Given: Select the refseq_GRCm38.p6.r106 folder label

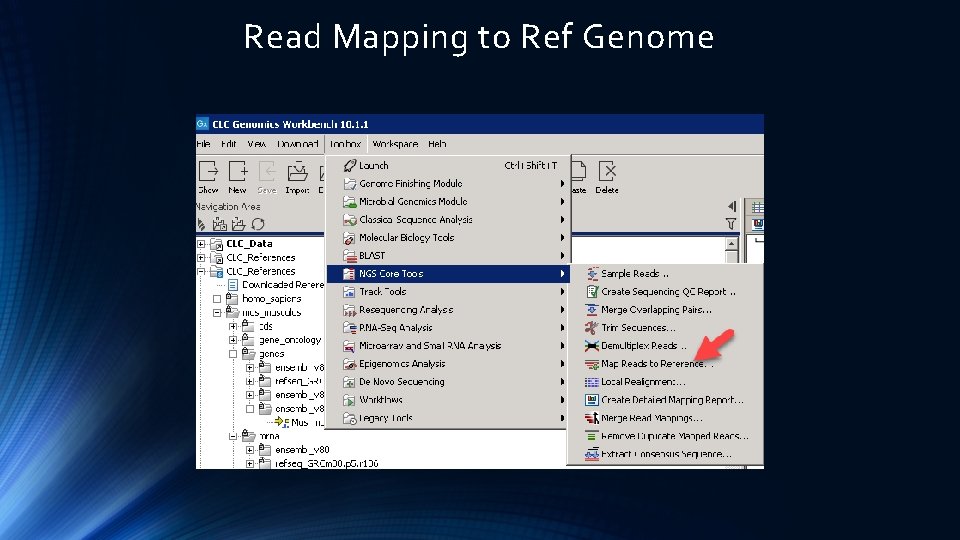Looking at the screenshot, I should [x=326, y=464].
